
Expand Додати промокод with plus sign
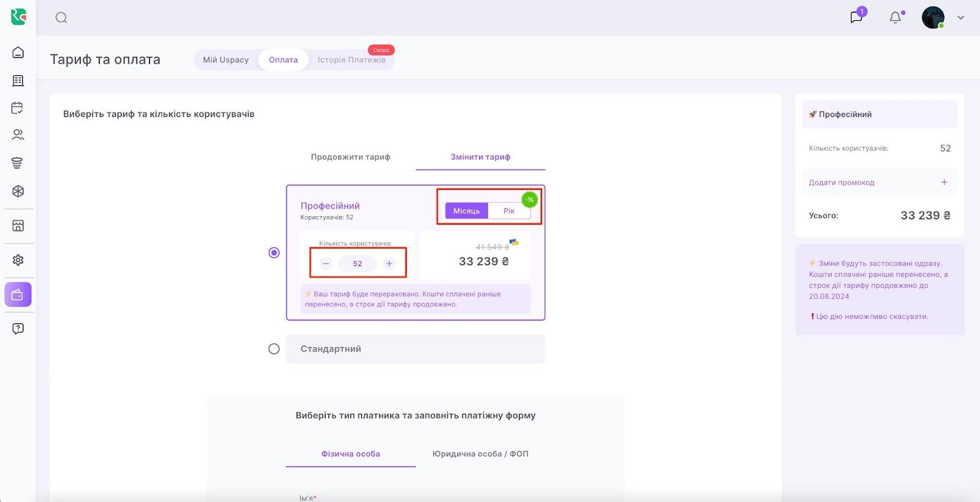point(944,182)
